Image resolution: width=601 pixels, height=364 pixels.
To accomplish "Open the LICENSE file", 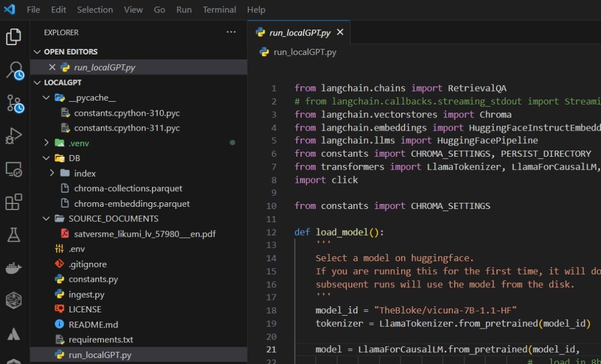I will tap(85, 310).
